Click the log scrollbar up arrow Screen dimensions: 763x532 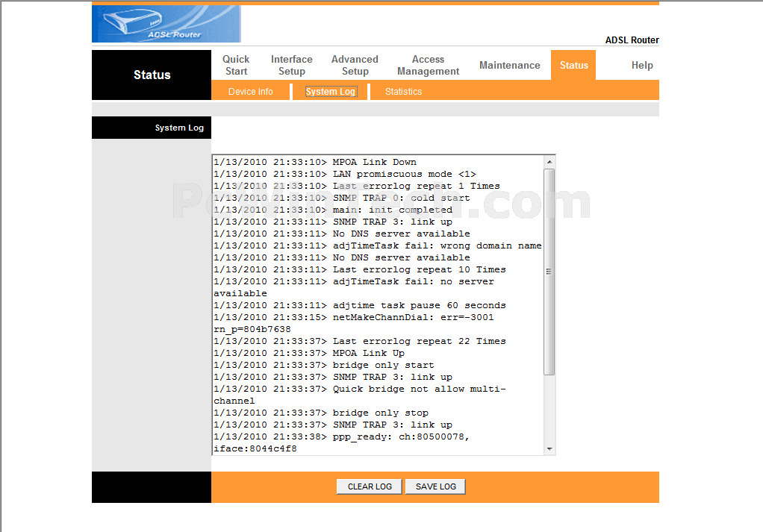[x=549, y=162]
